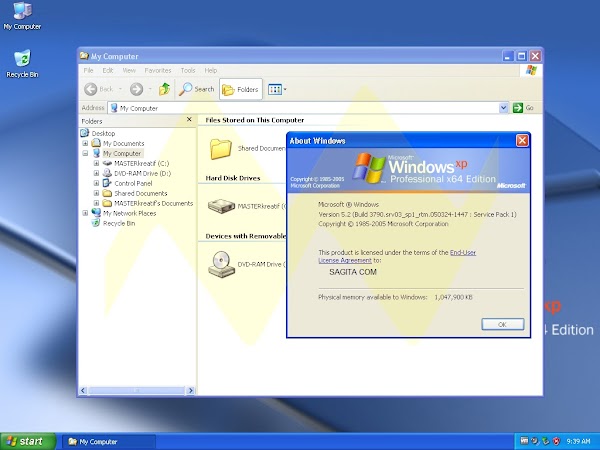Maximize the My Computer window
The height and width of the screenshot is (450, 600).
click(521, 56)
